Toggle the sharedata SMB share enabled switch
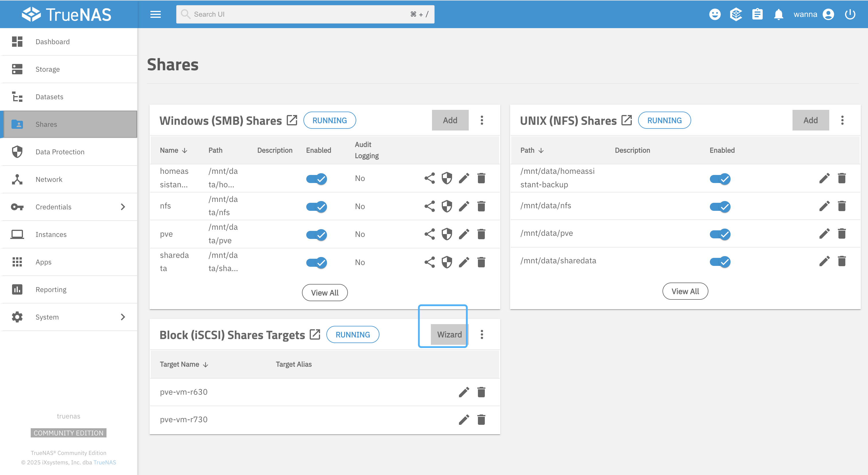Screen dimensions: 868x475 click(316, 262)
